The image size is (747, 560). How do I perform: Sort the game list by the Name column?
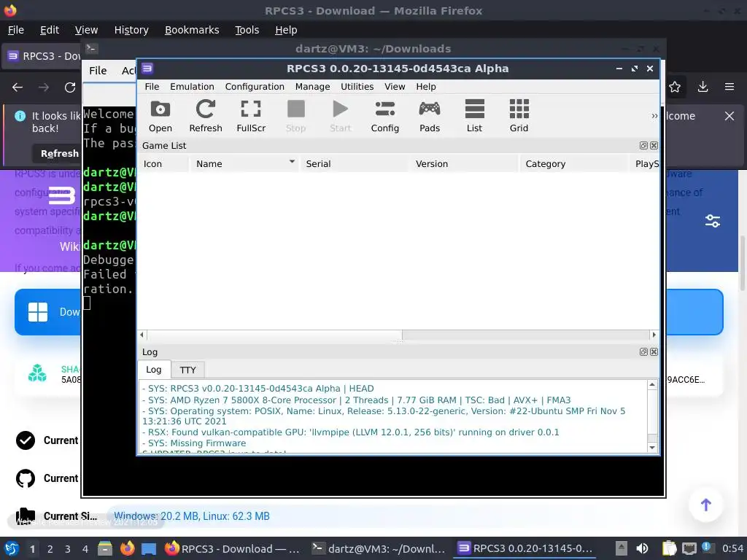click(245, 164)
